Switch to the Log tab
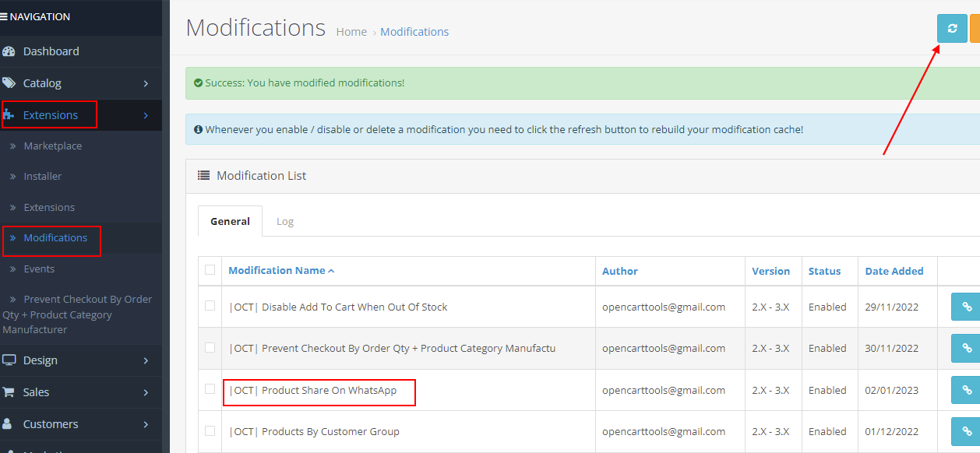Image resolution: width=980 pixels, height=453 pixels. pos(285,222)
